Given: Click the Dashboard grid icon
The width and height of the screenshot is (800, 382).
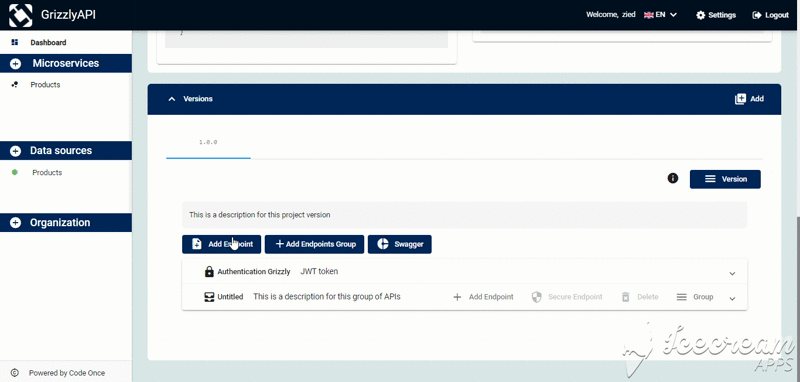Looking at the screenshot, I should point(15,42).
